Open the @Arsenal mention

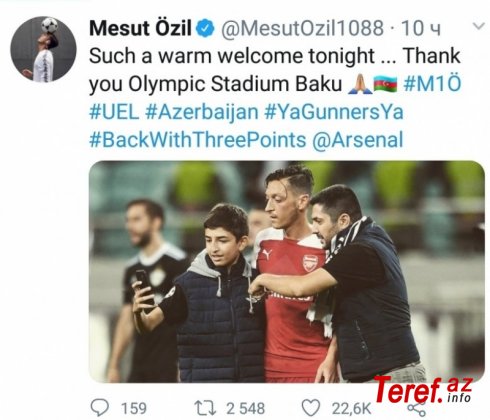(358, 140)
